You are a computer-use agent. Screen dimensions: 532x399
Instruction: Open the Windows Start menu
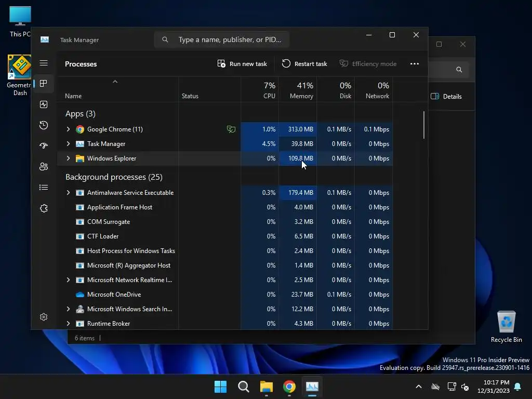[x=220, y=387]
